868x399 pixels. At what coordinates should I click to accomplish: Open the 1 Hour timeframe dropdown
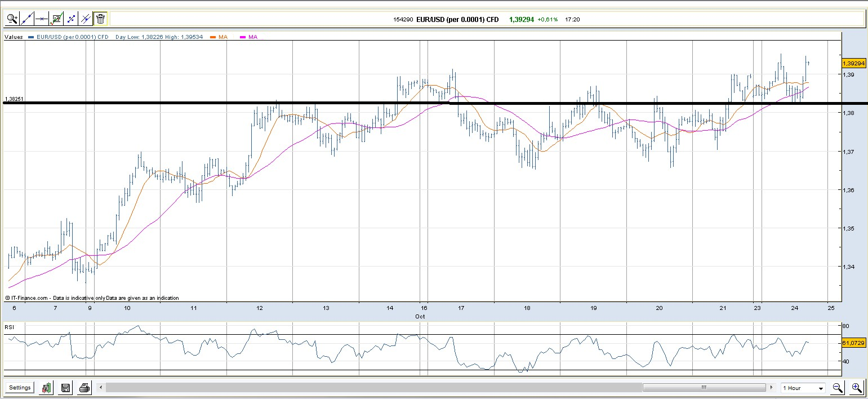[x=803, y=388]
